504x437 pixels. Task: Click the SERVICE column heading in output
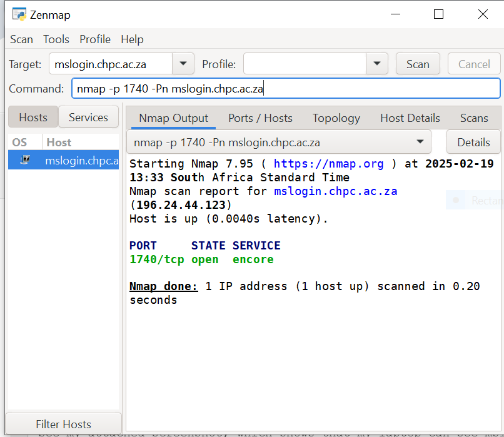256,246
